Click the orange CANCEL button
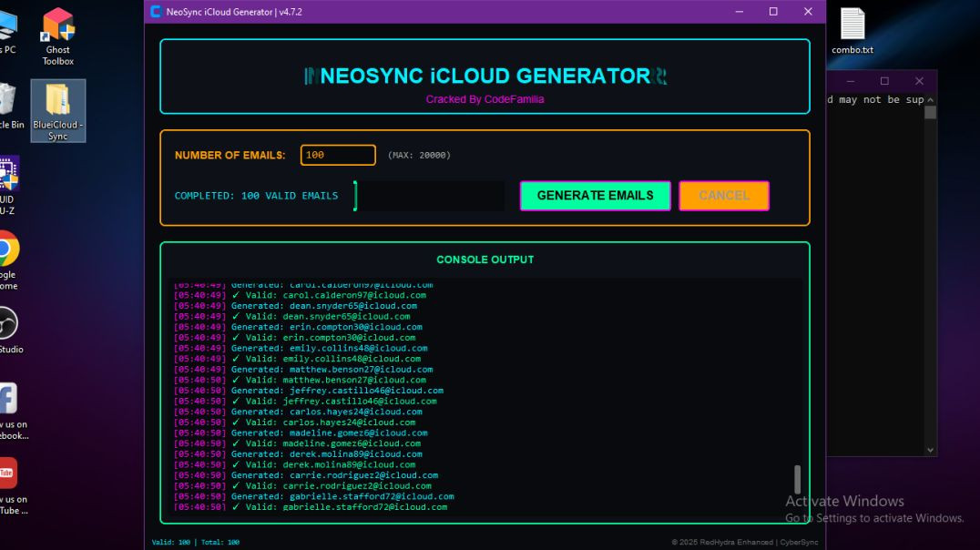The width and height of the screenshot is (980, 550). click(724, 196)
